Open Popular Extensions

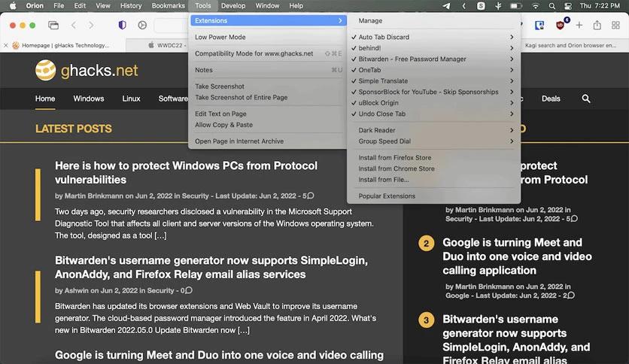[x=433, y=196]
